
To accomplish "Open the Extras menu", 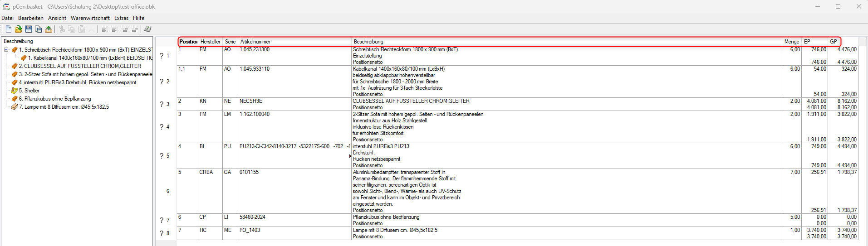I will (x=121, y=18).
